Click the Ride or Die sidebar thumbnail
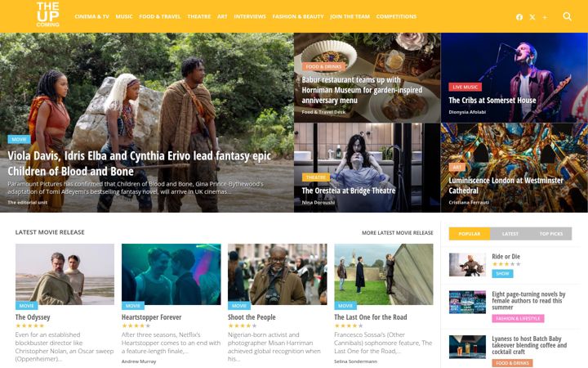This screenshot has width=588, height=368. 467,265
